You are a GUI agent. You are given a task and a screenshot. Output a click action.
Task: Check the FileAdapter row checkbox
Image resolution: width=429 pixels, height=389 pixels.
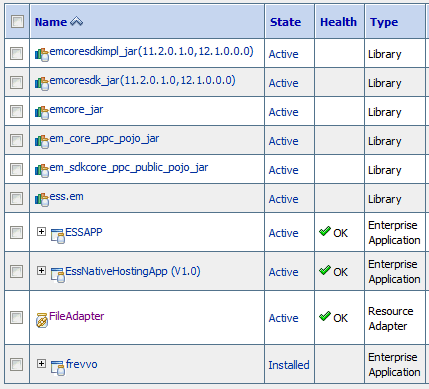(17, 317)
